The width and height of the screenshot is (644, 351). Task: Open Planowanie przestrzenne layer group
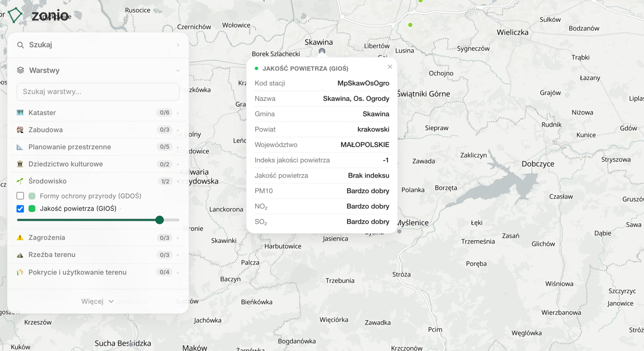pyautogui.click(x=98, y=147)
